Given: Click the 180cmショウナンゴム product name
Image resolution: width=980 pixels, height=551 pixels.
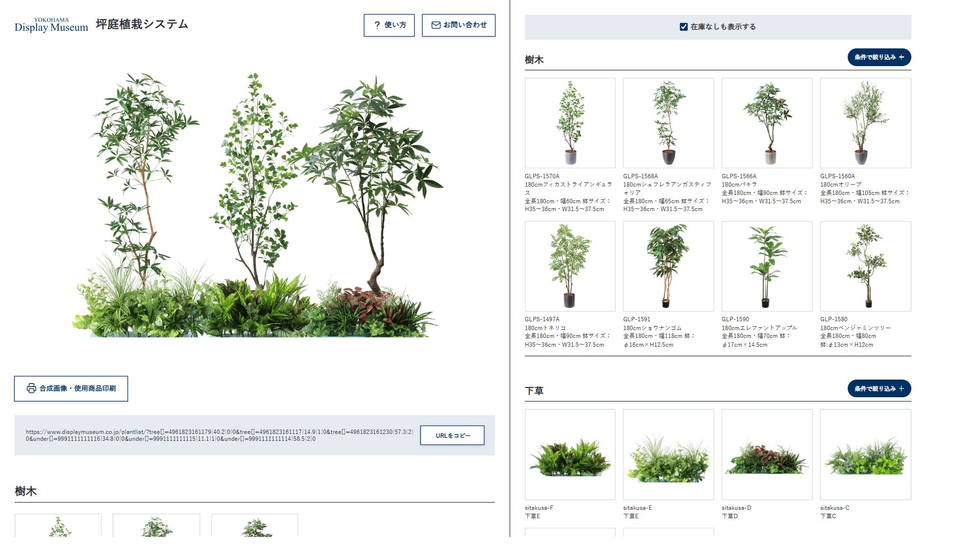Looking at the screenshot, I should click(x=653, y=328).
